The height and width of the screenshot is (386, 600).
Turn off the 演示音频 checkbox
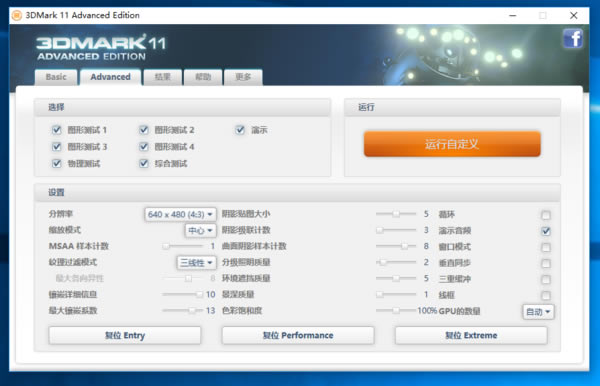(546, 231)
